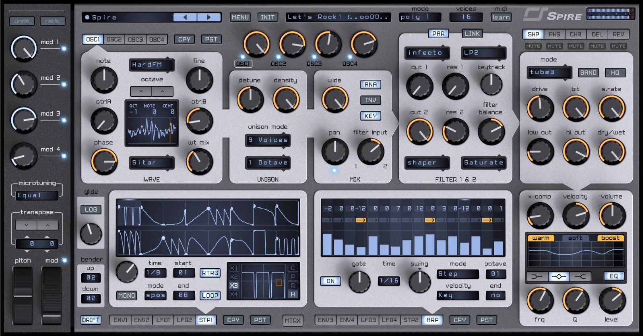Click the Equal microtuning field
This screenshot has height=336, width=644.
point(37,195)
